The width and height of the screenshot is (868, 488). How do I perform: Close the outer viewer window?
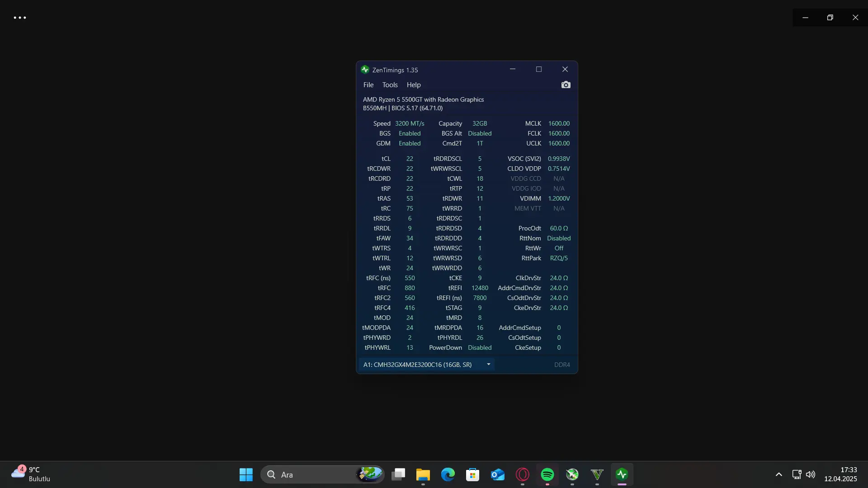pos(855,18)
